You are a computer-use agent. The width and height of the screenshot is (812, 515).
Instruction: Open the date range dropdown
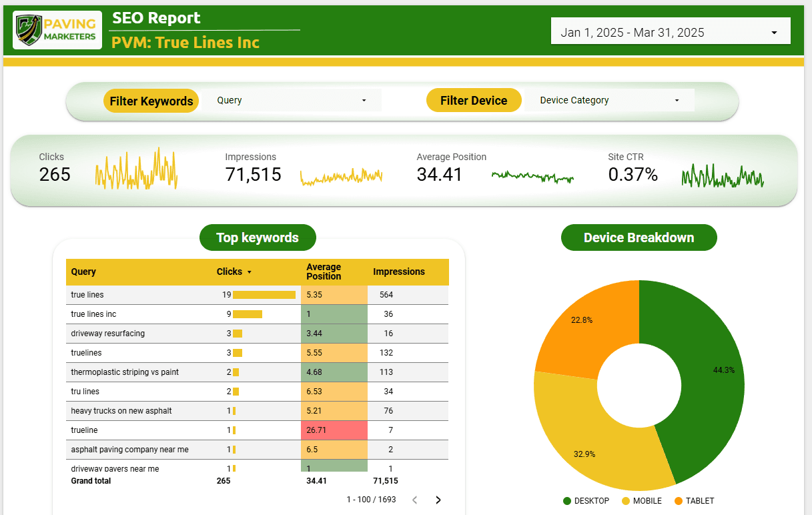(x=670, y=32)
